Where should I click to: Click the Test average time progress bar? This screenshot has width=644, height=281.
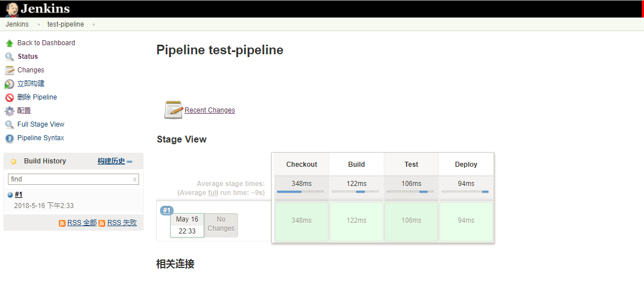point(410,192)
